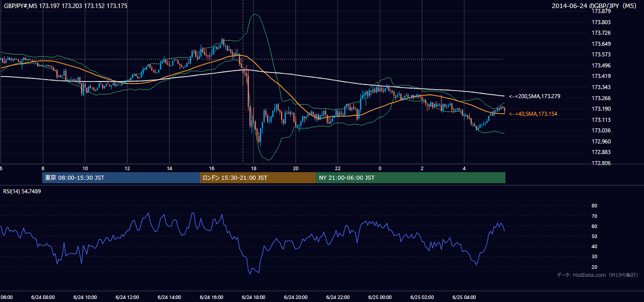Click price axis value 173.726
Viewport: 644px width, 302px height.
click(601, 33)
